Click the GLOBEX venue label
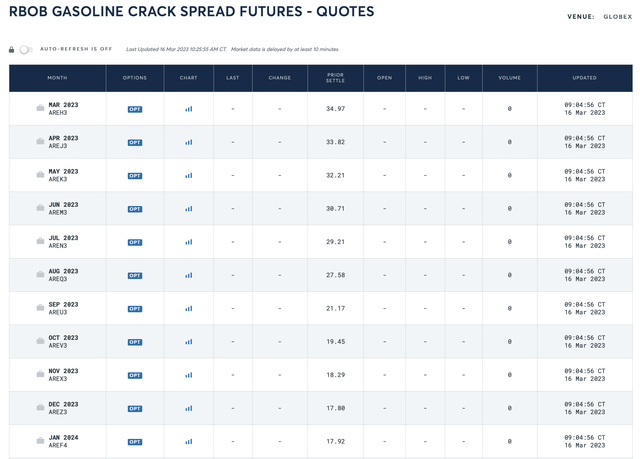Screen dimensions: 640x459 coord(615,17)
